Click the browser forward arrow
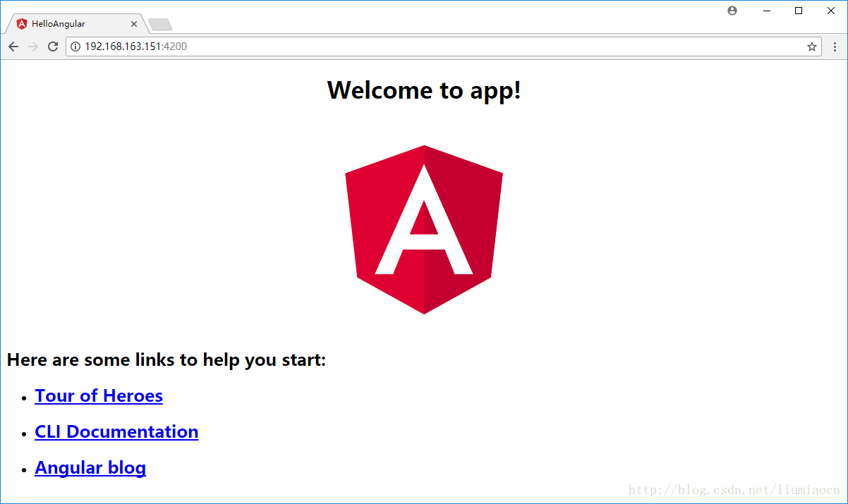Viewport: 848px width, 504px height. tap(32, 47)
